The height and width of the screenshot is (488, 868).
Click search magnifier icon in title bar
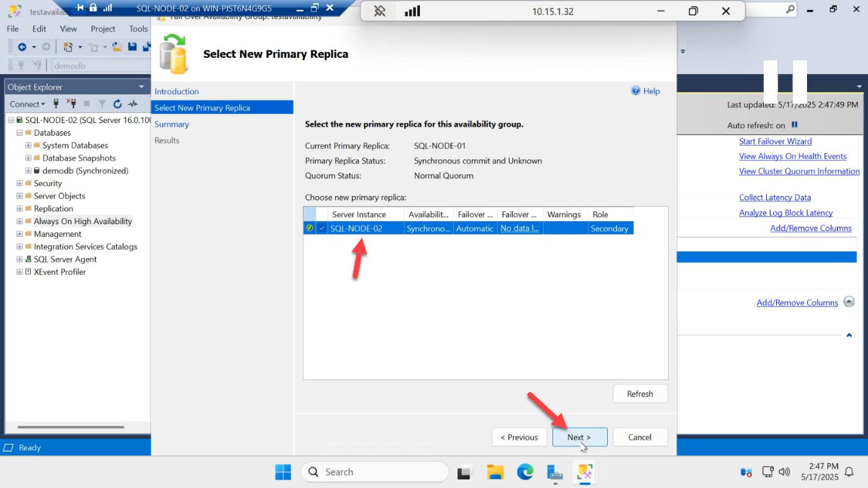coord(791,9)
